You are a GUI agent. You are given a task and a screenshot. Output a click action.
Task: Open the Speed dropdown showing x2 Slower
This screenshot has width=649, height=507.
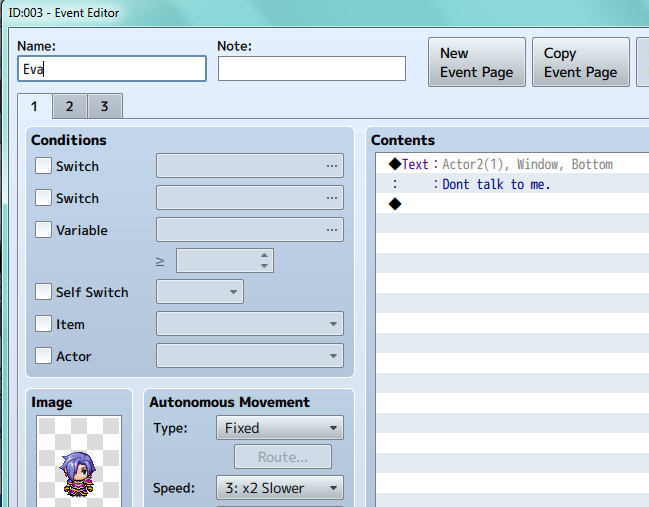pyautogui.click(x=280, y=488)
